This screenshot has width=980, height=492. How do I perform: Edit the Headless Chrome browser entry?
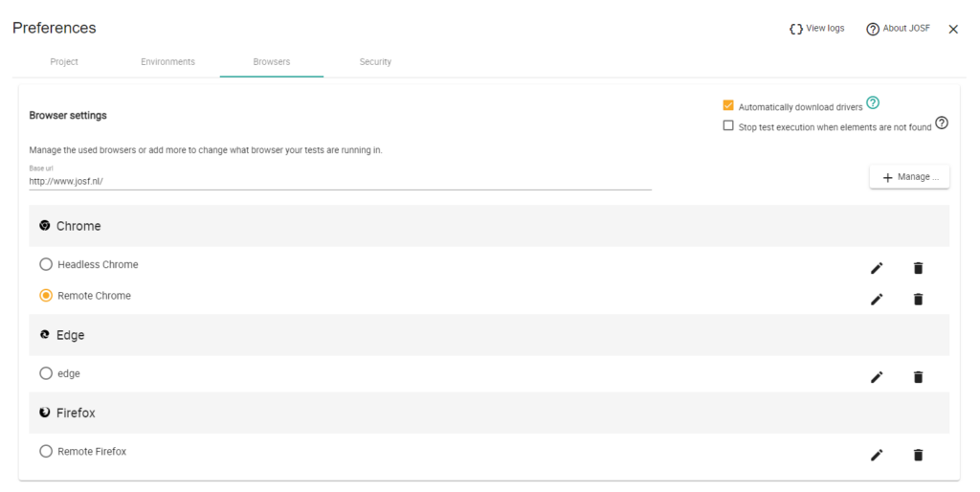876,268
